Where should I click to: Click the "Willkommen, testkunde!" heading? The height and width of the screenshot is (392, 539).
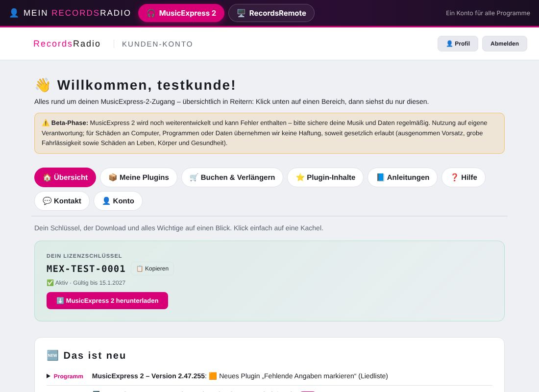point(147,85)
